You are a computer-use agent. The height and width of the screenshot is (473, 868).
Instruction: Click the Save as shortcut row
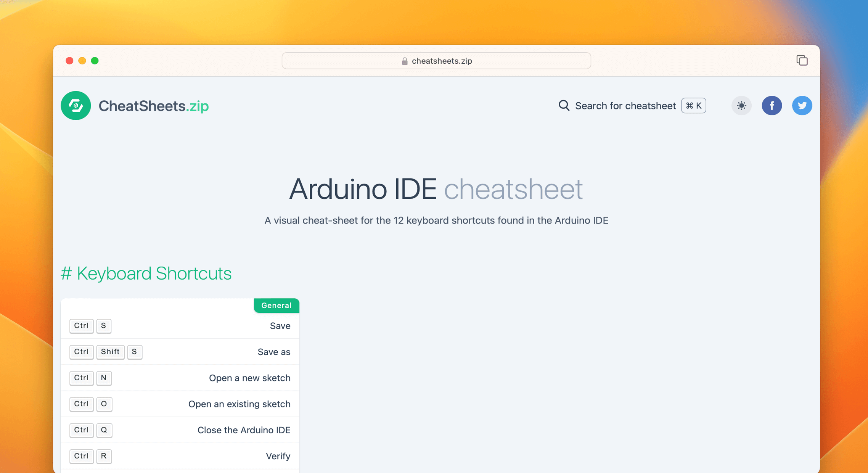tap(180, 352)
